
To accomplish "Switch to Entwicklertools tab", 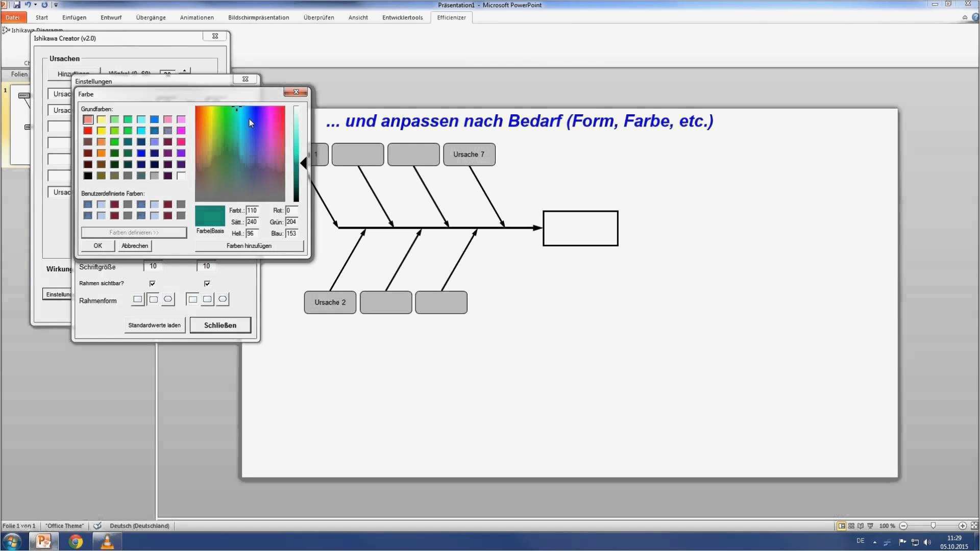I will coord(402,17).
